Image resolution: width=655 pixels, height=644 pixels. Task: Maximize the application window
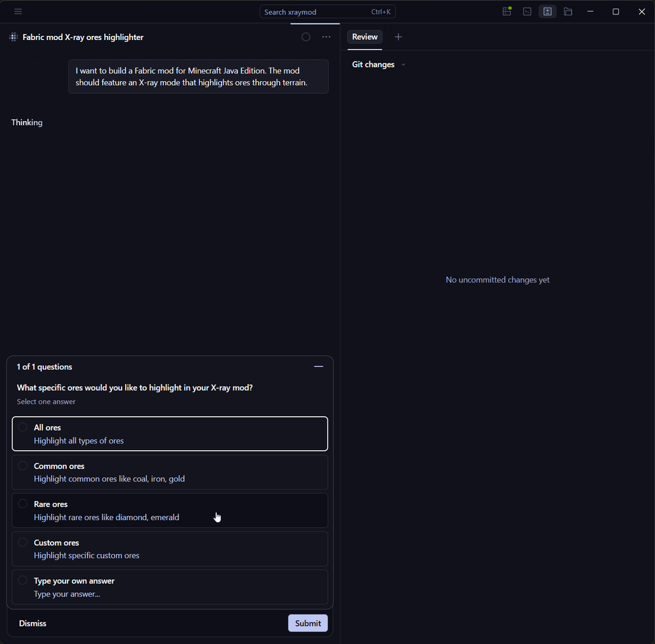tap(616, 12)
